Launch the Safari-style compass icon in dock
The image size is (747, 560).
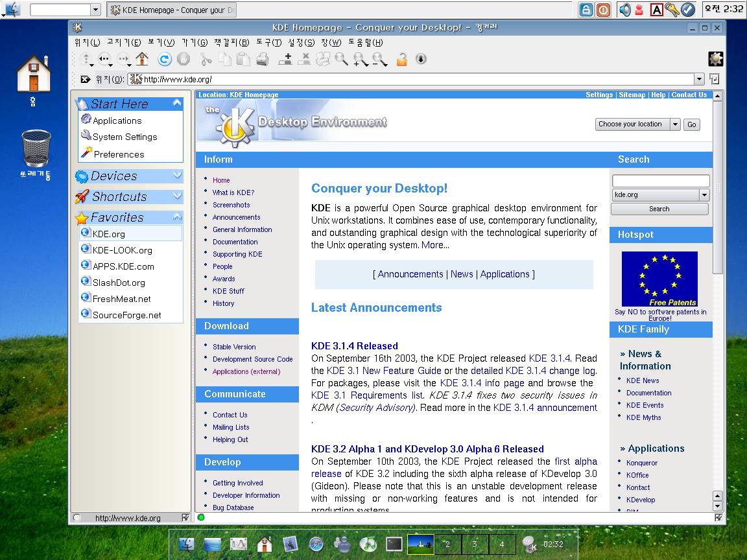pos(316,544)
